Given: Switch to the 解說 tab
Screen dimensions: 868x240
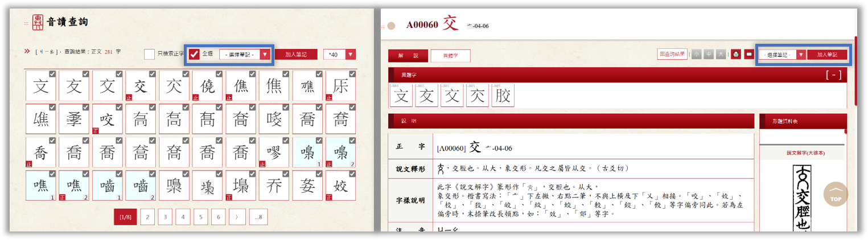Looking at the screenshot, I should point(408,56).
